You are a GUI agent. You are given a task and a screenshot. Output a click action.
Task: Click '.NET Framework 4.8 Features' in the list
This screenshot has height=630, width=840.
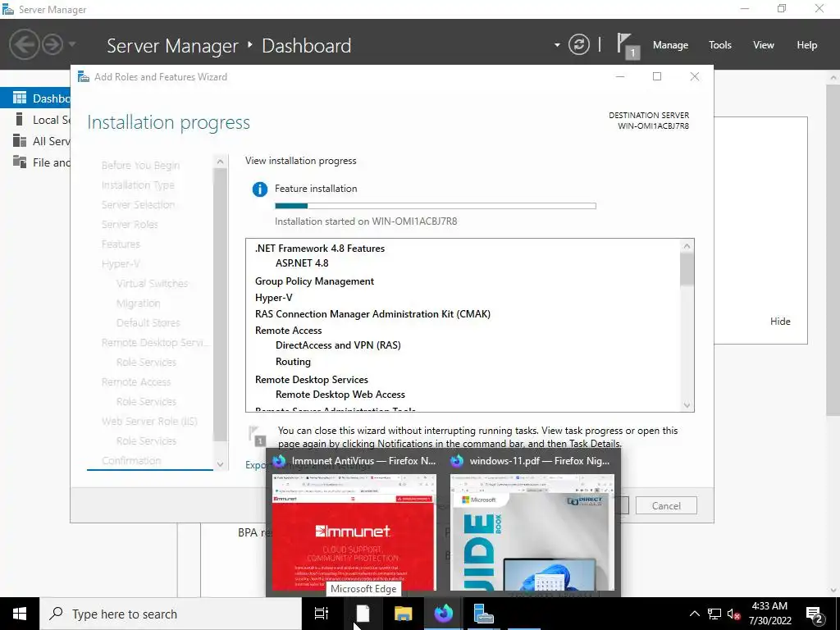point(320,249)
